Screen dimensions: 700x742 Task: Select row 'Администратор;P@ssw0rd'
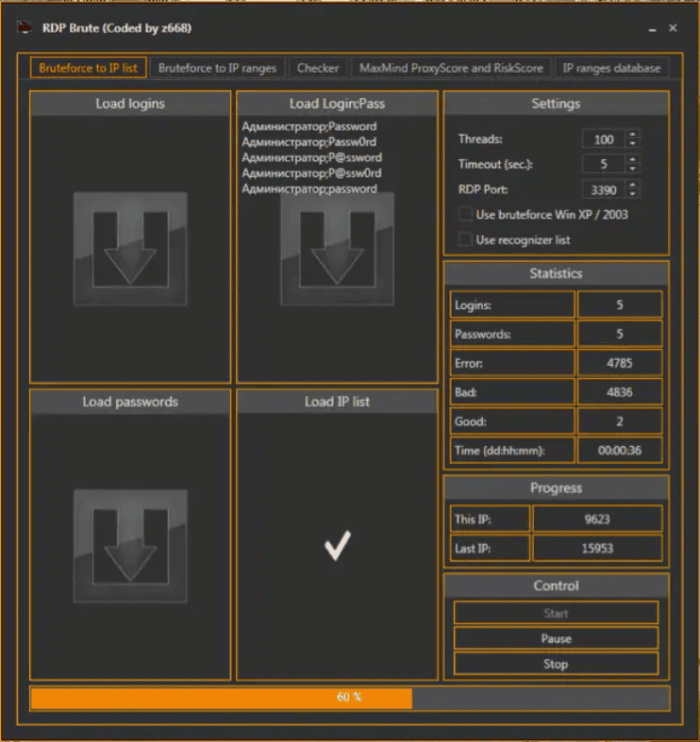pos(311,173)
